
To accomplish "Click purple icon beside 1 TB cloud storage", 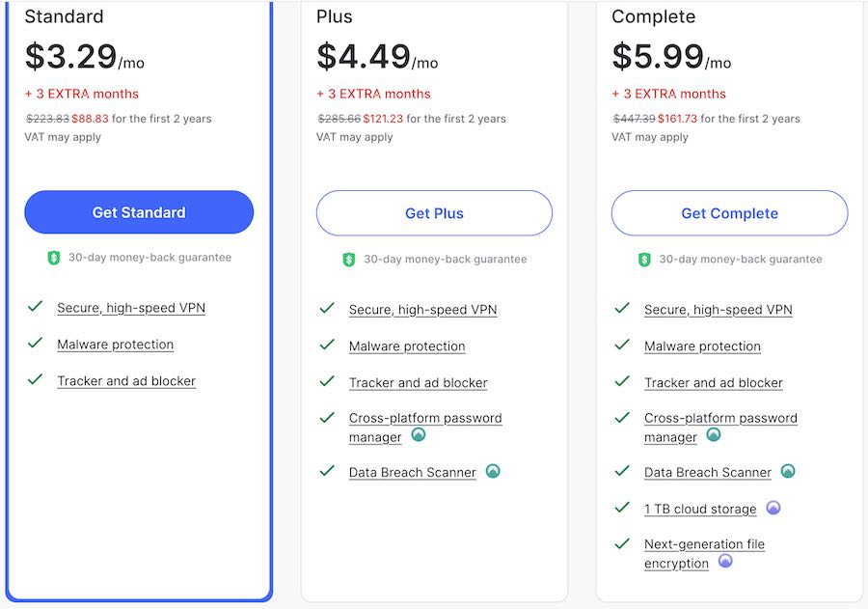I will pyautogui.click(x=773, y=508).
